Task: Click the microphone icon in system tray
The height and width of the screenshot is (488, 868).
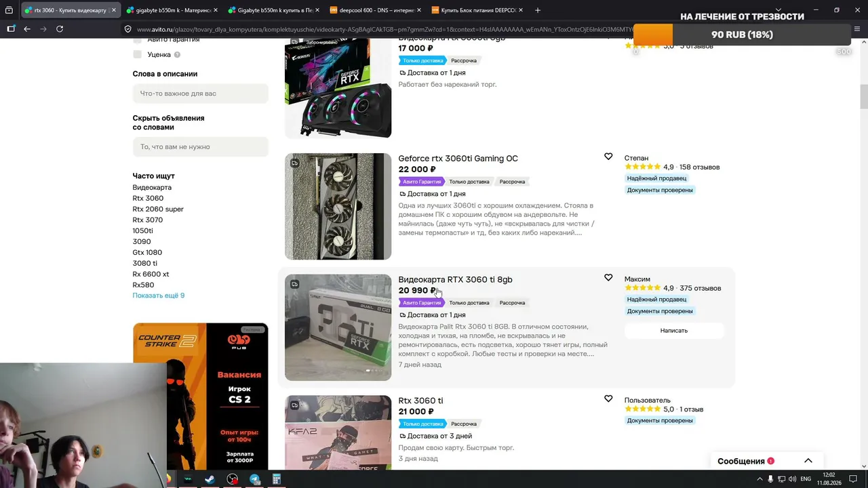Action: coord(770,479)
